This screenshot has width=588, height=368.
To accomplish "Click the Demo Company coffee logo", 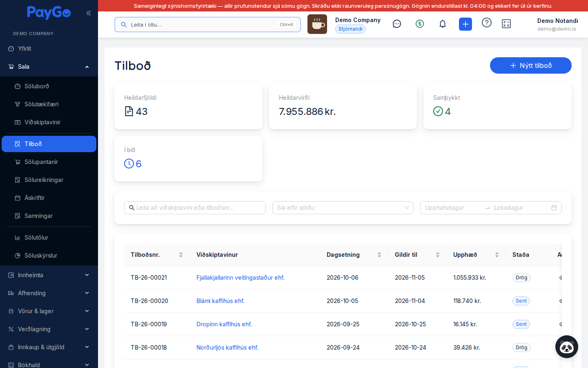I will pyautogui.click(x=317, y=24).
